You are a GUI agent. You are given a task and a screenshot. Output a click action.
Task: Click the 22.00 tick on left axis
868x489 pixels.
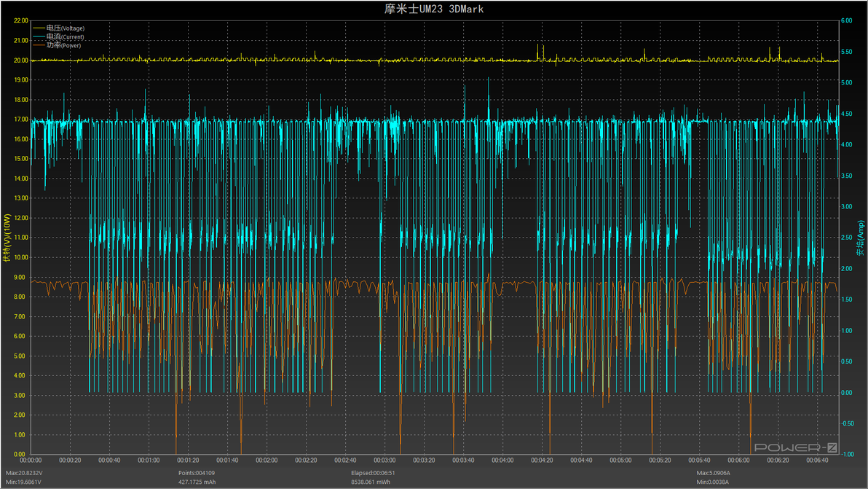coord(20,20)
